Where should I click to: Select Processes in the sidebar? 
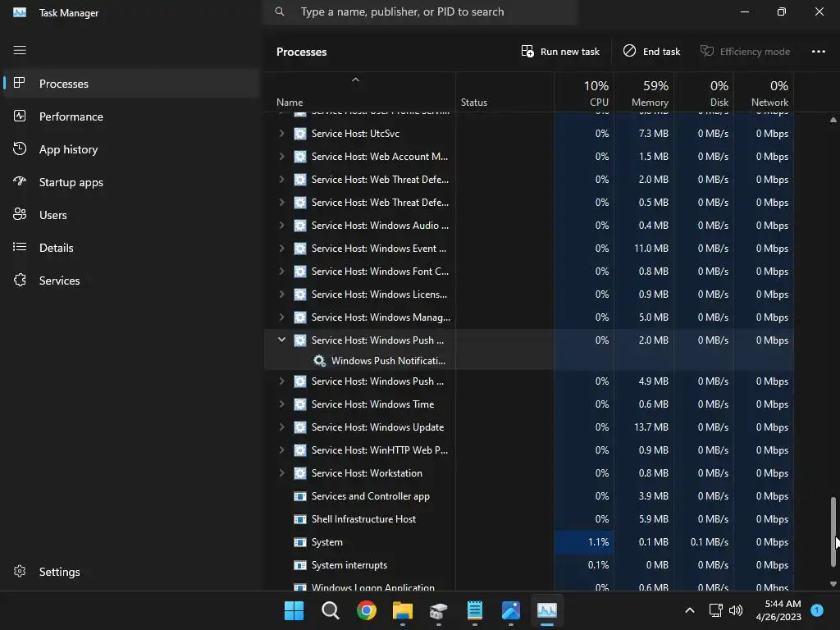130,84
